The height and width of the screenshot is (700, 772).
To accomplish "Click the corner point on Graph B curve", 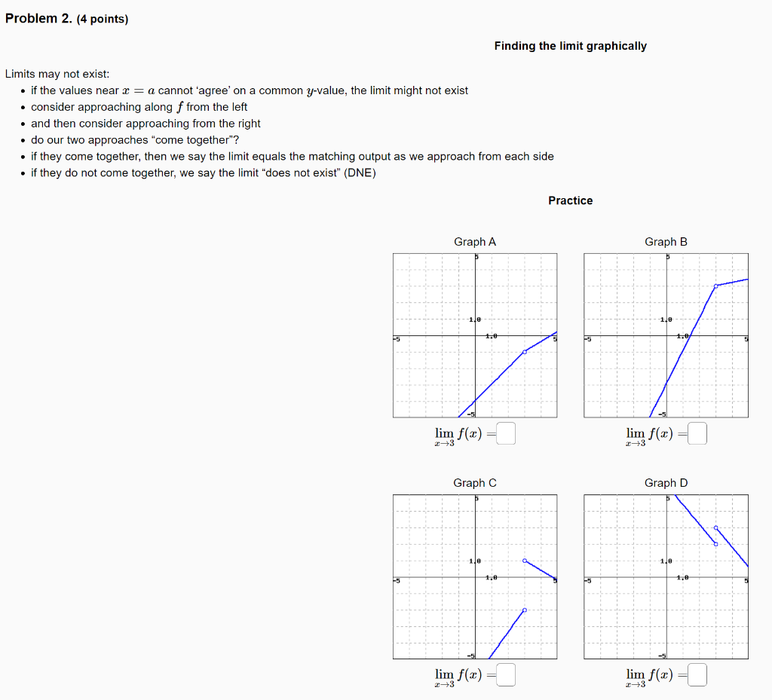I will 717,285.
